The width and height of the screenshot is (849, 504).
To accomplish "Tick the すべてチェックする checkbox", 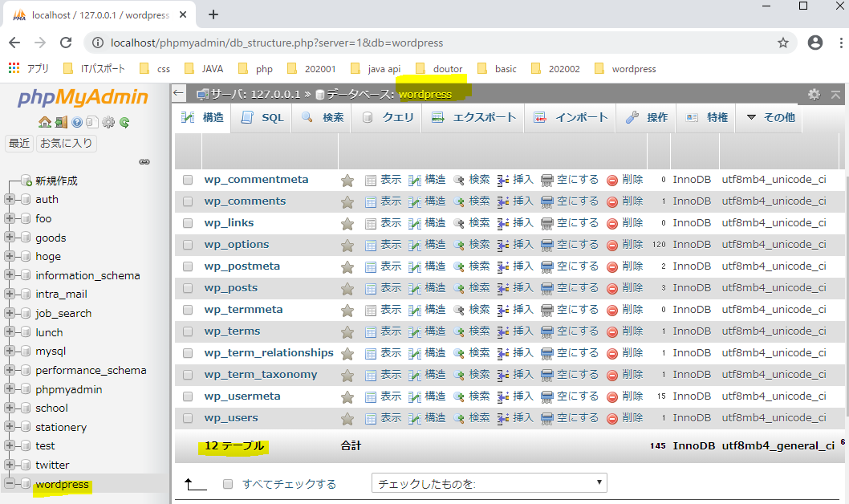I will tap(228, 484).
